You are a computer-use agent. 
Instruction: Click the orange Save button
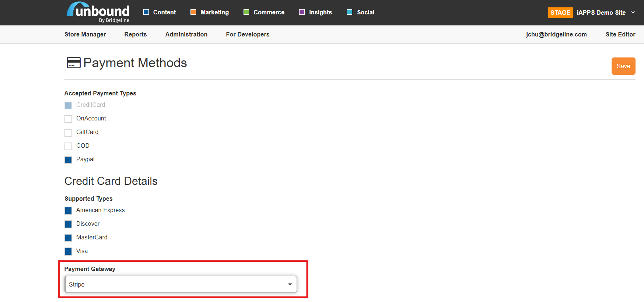pos(623,66)
